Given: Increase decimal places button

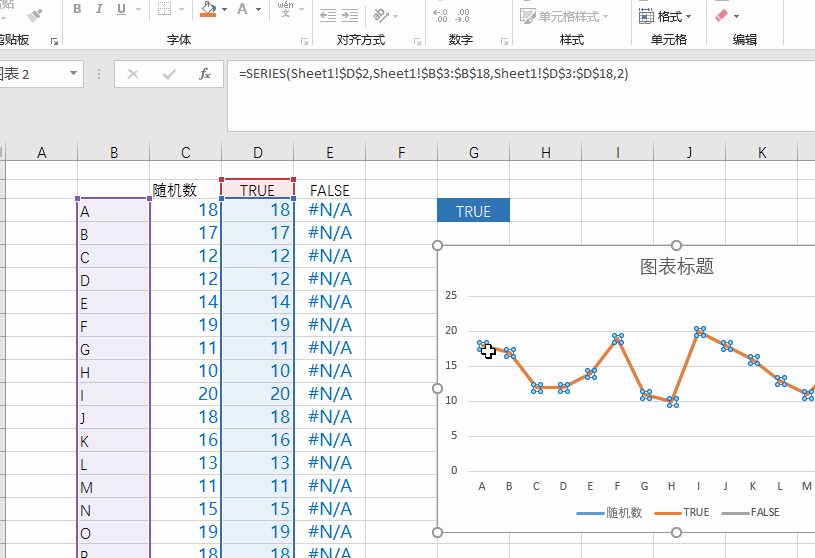Looking at the screenshot, I should click(440, 16).
